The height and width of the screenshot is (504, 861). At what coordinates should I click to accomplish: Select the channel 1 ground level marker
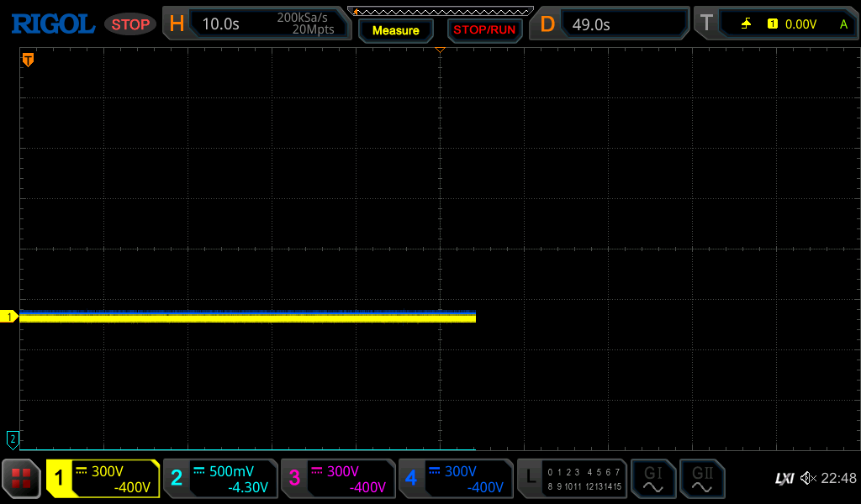9,317
